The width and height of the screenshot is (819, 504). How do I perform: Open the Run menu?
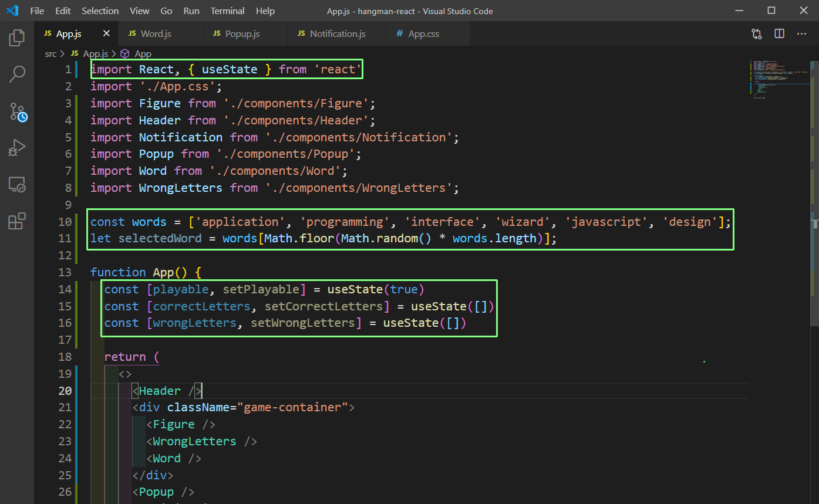click(x=191, y=11)
